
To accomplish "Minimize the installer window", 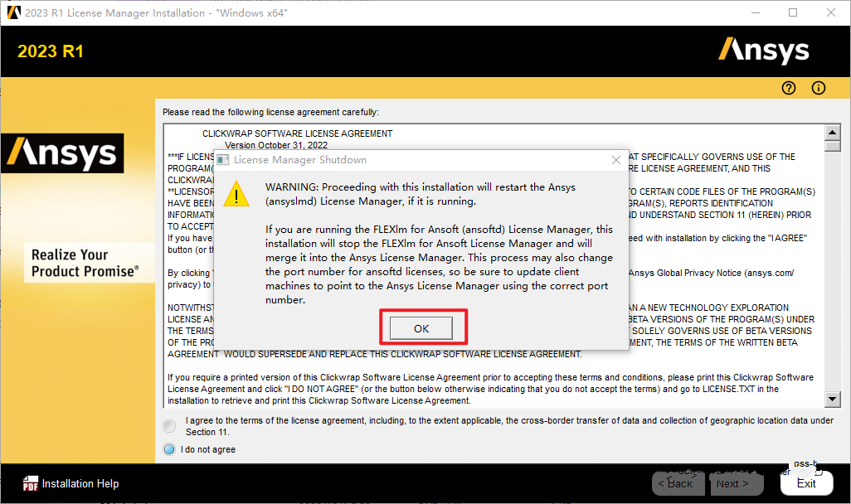I will [x=755, y=12].
